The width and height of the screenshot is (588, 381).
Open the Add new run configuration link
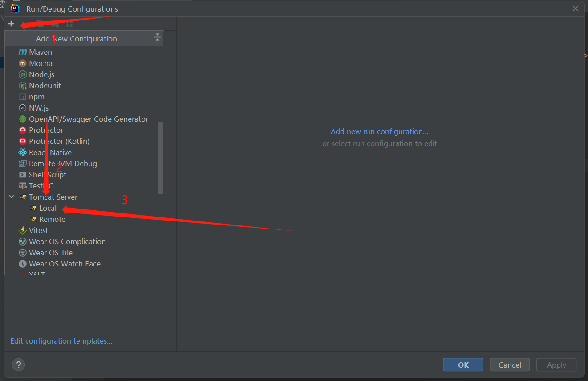click(380, 131)
